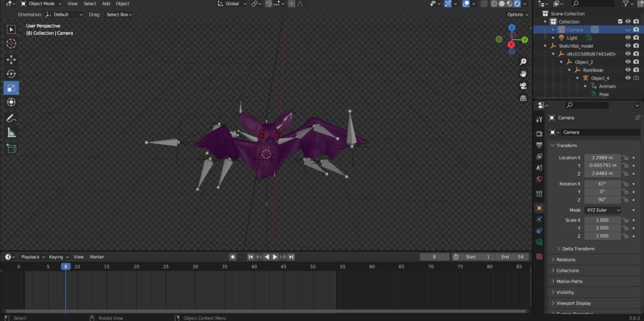Select the Add Cube tool
This screenshot has height=321, width=644.
point(11,149)
